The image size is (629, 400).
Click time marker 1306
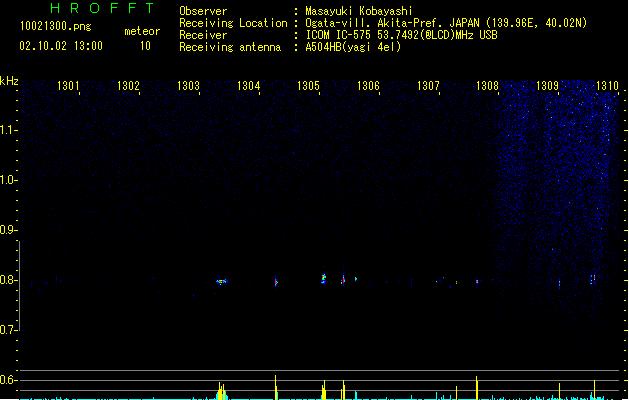point(368,86)
